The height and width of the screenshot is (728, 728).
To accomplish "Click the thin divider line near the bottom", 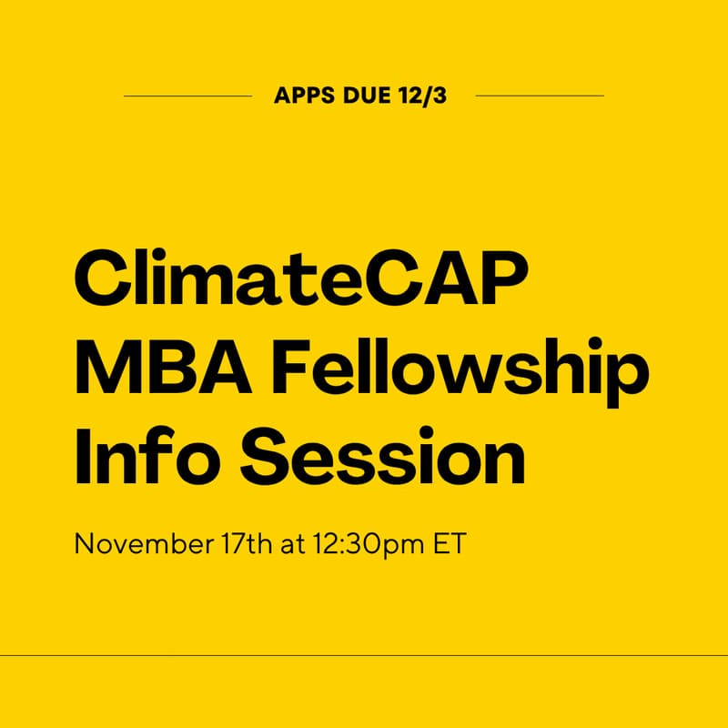I will pyautogui.click(x=364, y=655).
